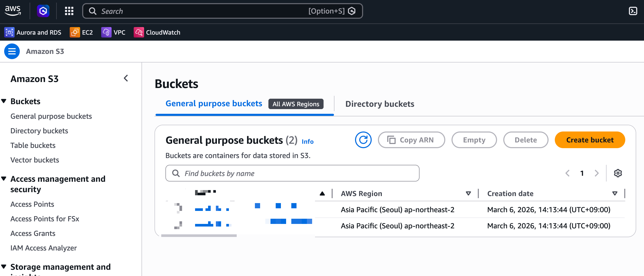This screenshot has height=276, width=644.
Task: Click the horizontal scrollbar under bucket table
Action: (x=199, y=236)
